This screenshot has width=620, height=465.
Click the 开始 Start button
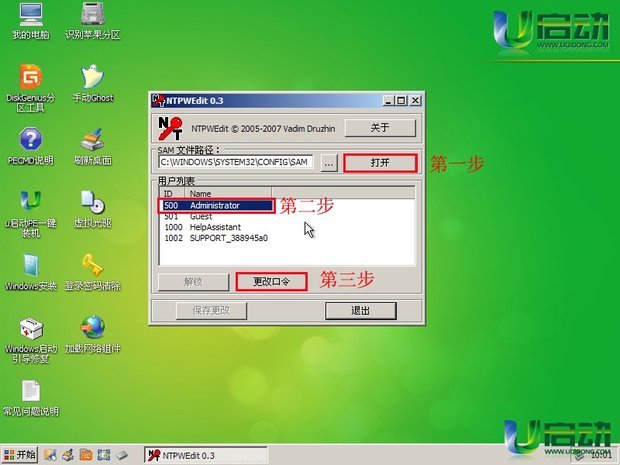pyautogui.click(x=20, y=455)
